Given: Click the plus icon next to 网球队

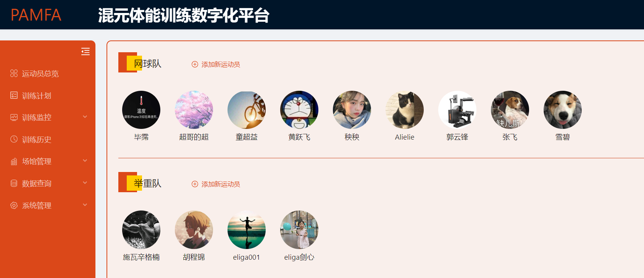Looking at the screenshot, I should 195,64.
